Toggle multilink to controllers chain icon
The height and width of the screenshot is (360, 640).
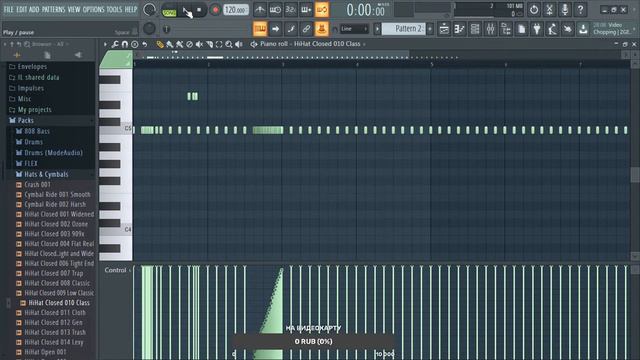pyautogui.click(x=306, y=29)
